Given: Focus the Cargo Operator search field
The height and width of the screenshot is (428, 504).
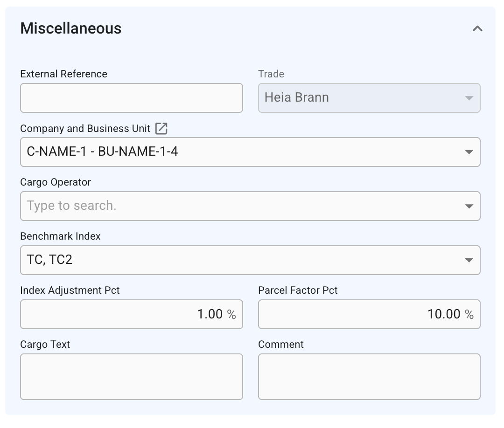Looking at the screenshot, I should tap(233, 206).
